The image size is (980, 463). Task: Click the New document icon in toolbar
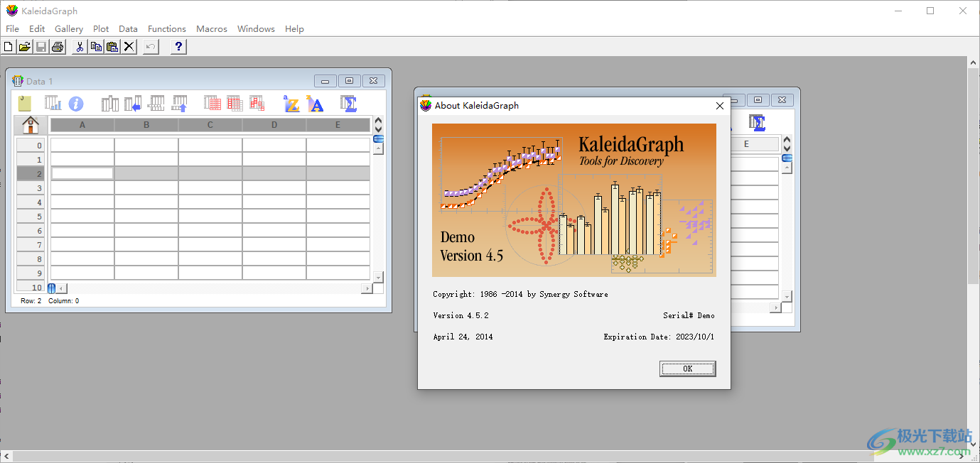(x=9, y=47)
